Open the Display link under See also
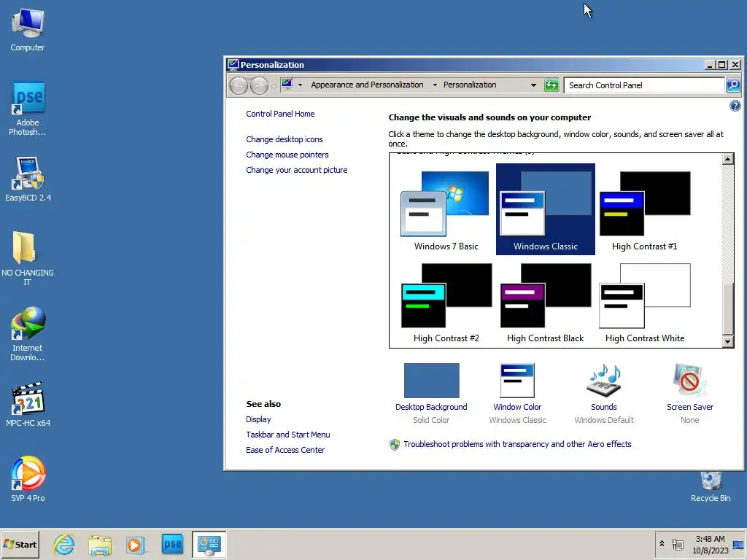The image size is (747, 560). point(258,419)
